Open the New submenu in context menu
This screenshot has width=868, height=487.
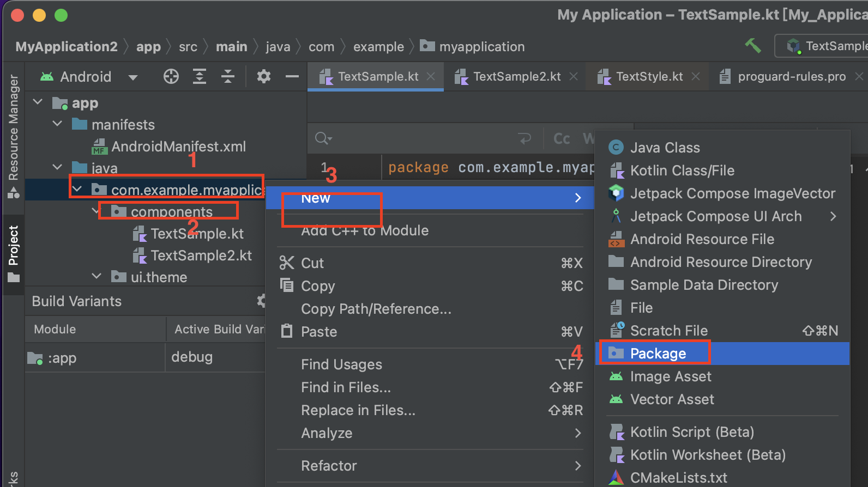point(430,198)
